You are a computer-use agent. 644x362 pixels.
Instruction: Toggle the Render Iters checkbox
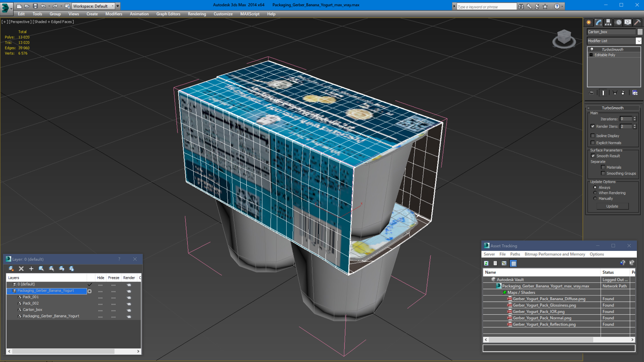pyautogui.click(x=593, y=126)
